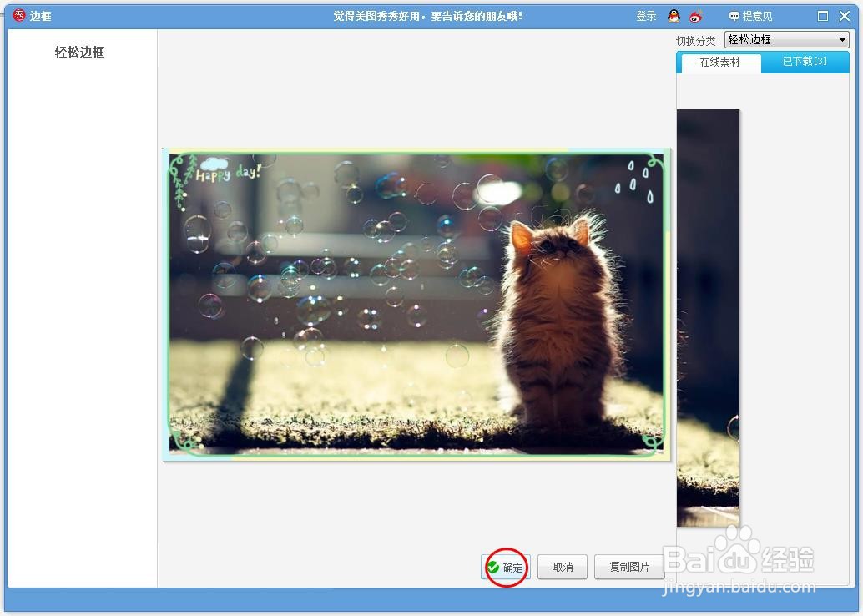
Task: Switch to the 在线素材 tab
Action: click(719, 63)
